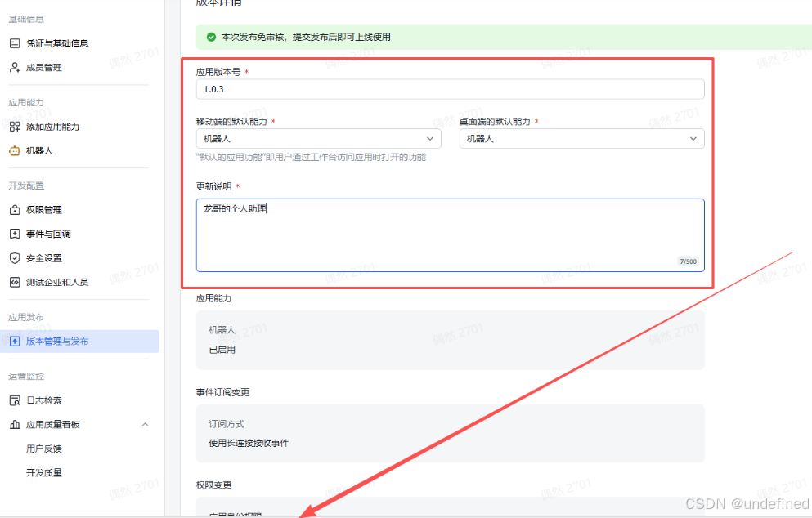
Task: Click the 机器人 robot icon in sidebar
Action: pos(15,151)
